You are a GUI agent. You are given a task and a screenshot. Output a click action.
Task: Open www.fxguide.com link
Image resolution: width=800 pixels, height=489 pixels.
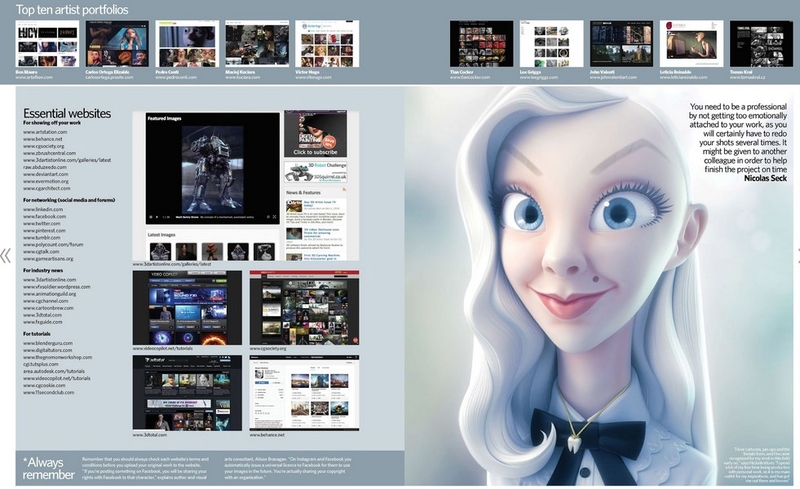coord(42,322)
